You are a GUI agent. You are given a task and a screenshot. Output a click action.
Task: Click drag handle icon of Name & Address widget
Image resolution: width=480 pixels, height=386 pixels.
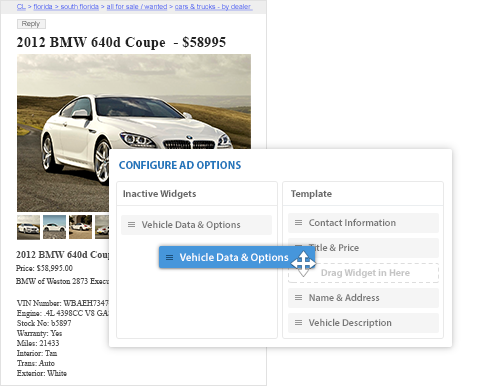point(298,297)
